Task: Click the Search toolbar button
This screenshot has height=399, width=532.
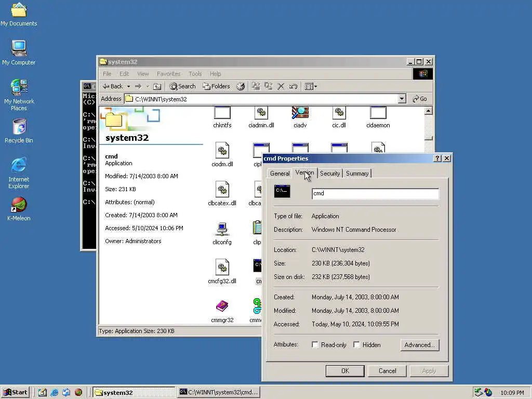Action: point(182,87)
